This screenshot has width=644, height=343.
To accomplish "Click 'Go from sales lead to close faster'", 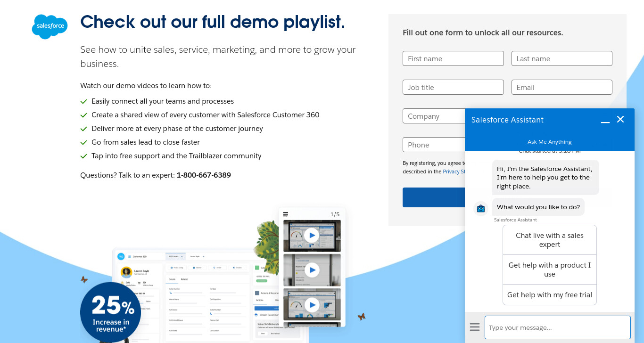I will click(x=146, y=142).
